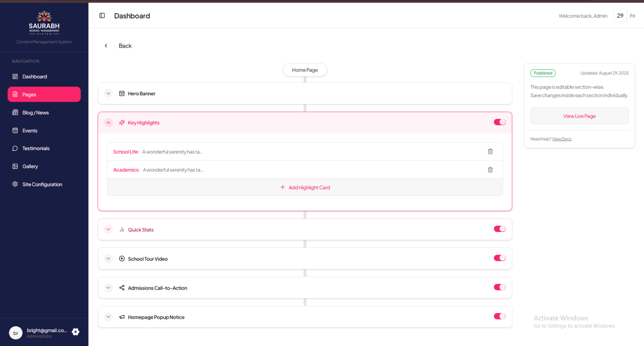Expand Admissions Call-to-Action section
This screenshot has width=644, height=346.
click(109, 288)
